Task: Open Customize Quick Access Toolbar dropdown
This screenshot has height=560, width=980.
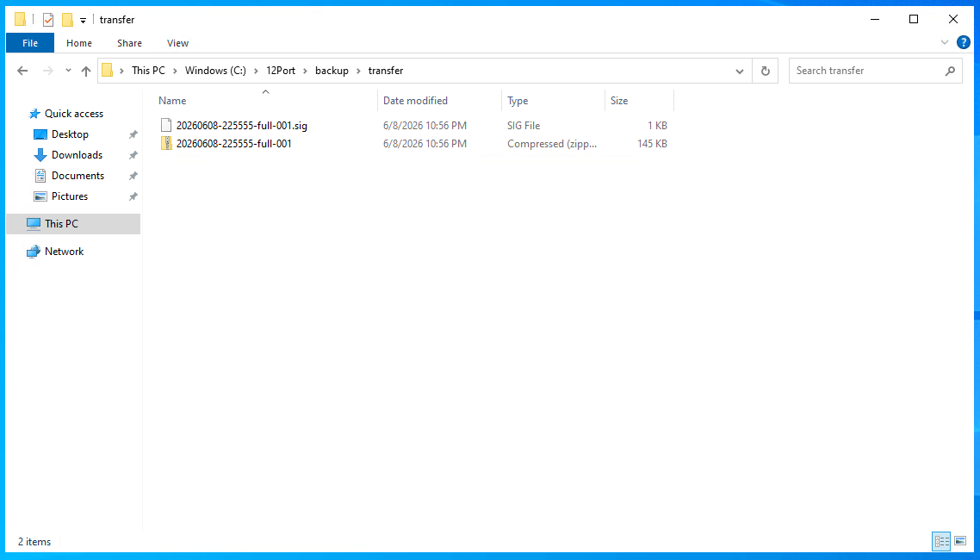Action: click(84, 21)
